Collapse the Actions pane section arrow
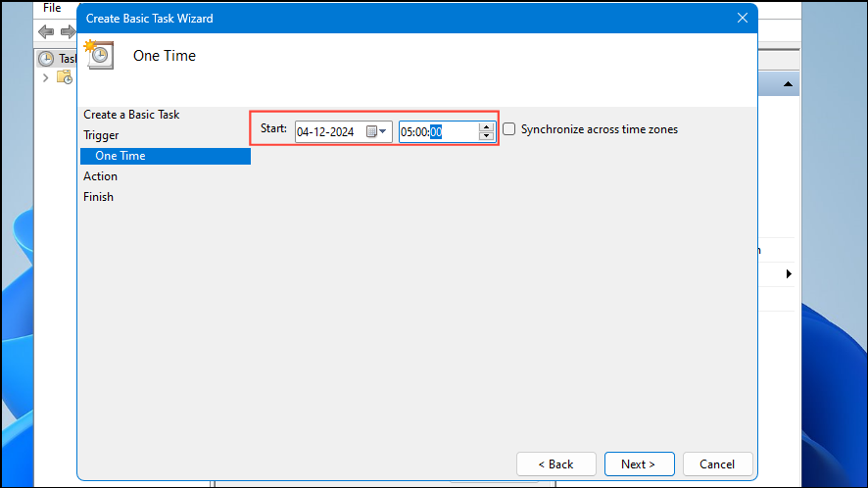868x488 pixels. (787, 85)
